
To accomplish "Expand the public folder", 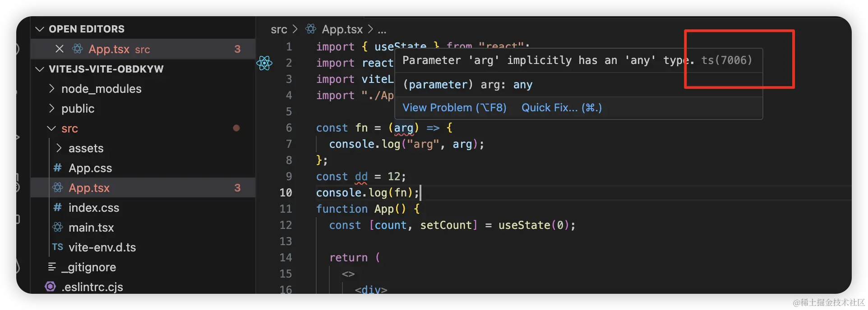I will click(x=51, y=108).
